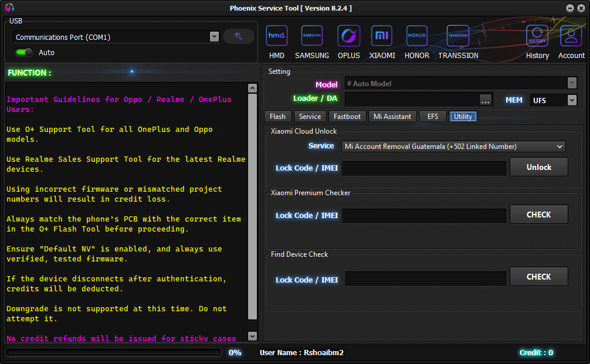
Task: Click CHECK in Xiaomi Premium Checker
Action: [x=538, y=215]
